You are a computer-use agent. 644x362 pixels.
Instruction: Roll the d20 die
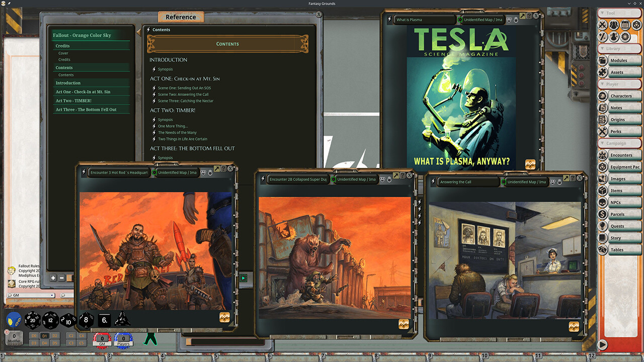[x=32, y=319]
